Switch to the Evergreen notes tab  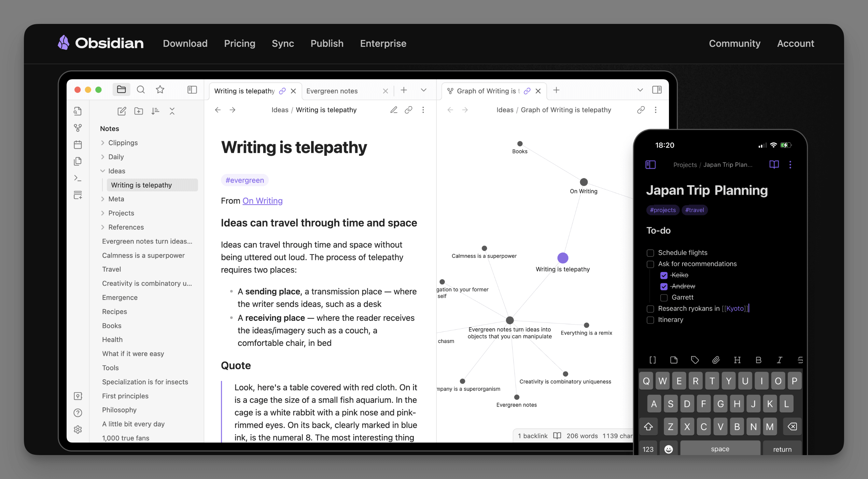(332, 91)
